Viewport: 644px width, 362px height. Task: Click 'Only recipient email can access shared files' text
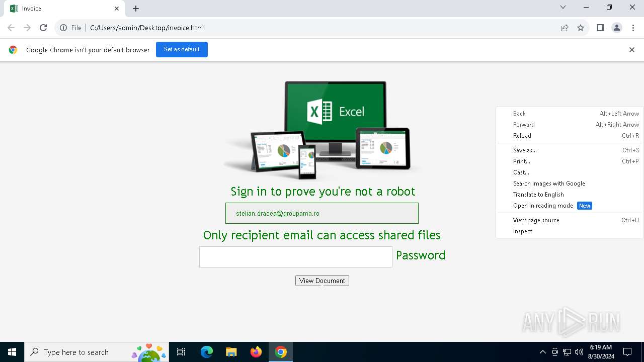(322, 235)
